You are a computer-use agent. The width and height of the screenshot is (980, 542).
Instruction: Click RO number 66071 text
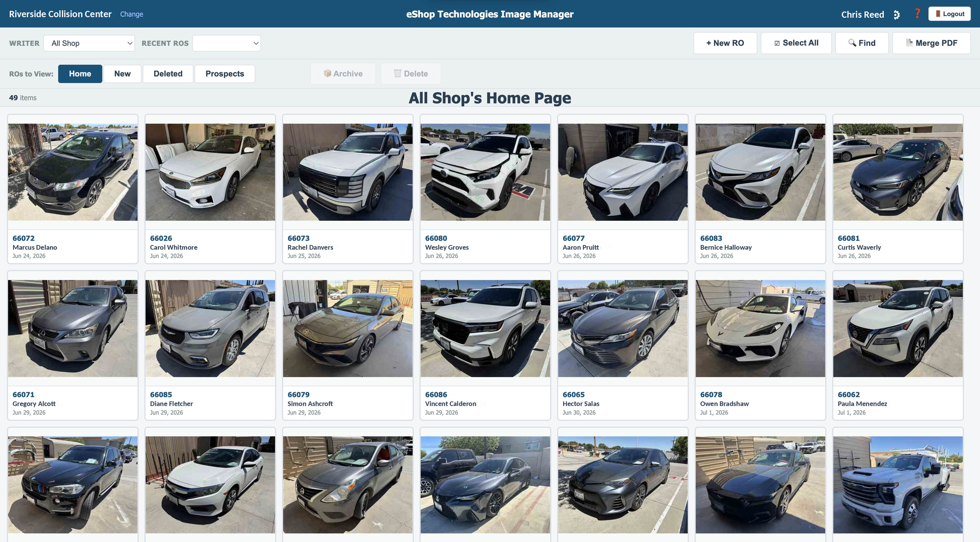click(24, 395)
